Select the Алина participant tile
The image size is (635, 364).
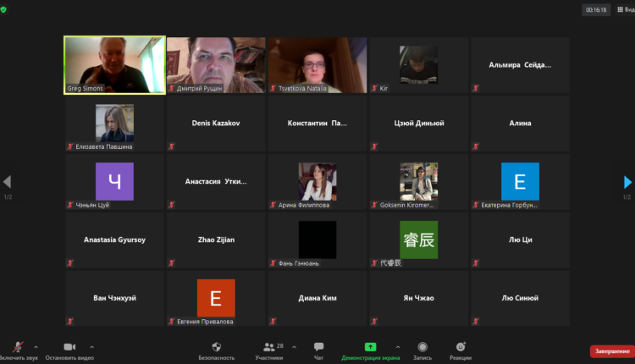520,123
